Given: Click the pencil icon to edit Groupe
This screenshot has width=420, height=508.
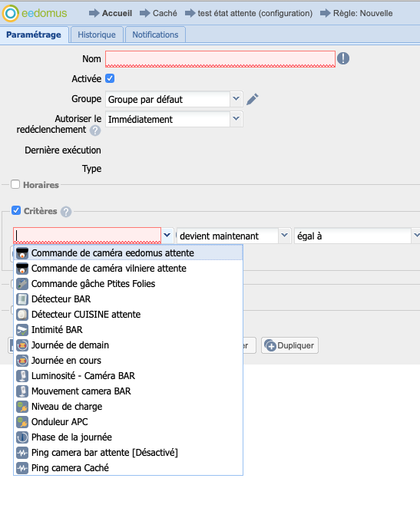Looking at the screenshot, I should coord(252,99).
